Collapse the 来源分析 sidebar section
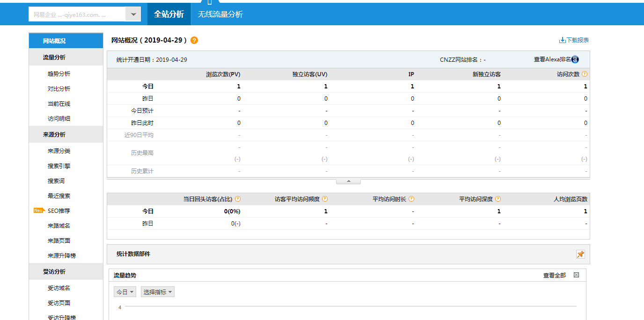 (66, 135)
